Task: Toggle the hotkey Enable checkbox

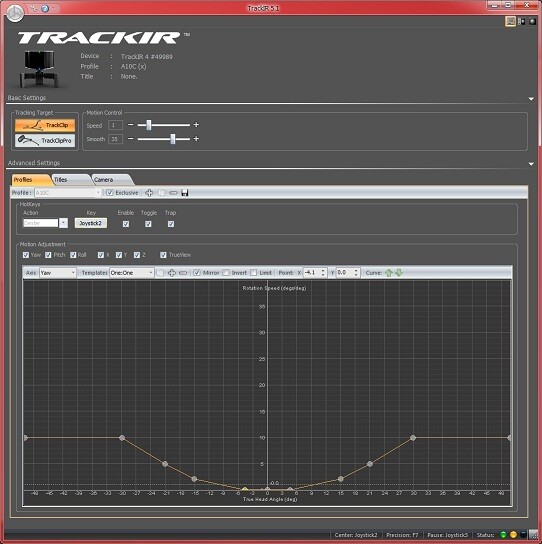Action: 126,224
